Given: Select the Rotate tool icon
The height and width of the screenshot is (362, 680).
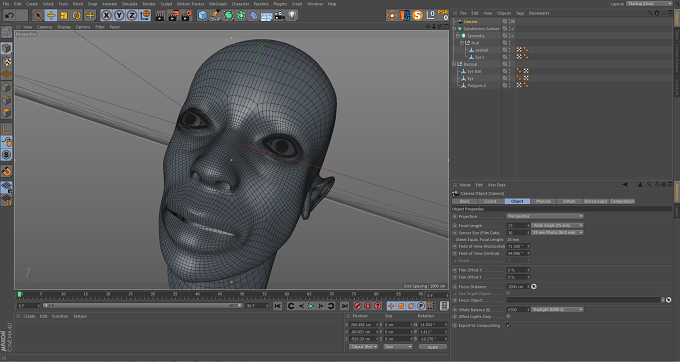Looking at the screenshot, I should point(77,16).
